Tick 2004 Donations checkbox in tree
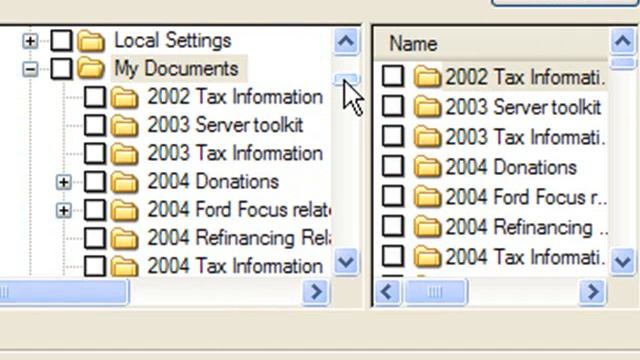 coord(95,182)
